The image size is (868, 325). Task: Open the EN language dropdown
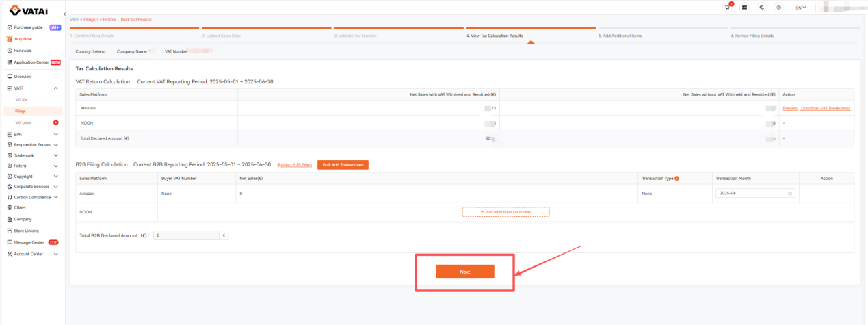click(x=800, y=8)
